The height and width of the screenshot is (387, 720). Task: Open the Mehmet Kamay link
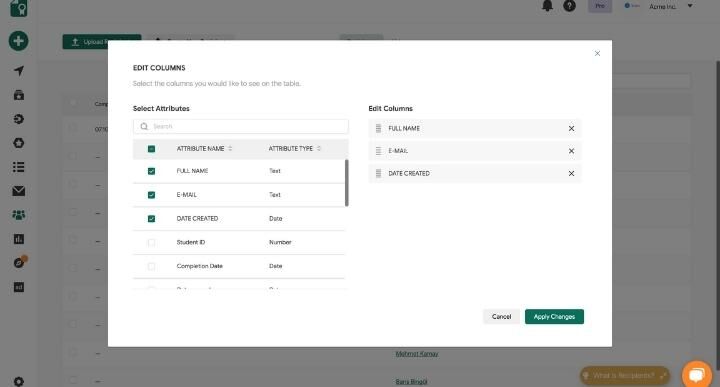[x=417, y=354]
